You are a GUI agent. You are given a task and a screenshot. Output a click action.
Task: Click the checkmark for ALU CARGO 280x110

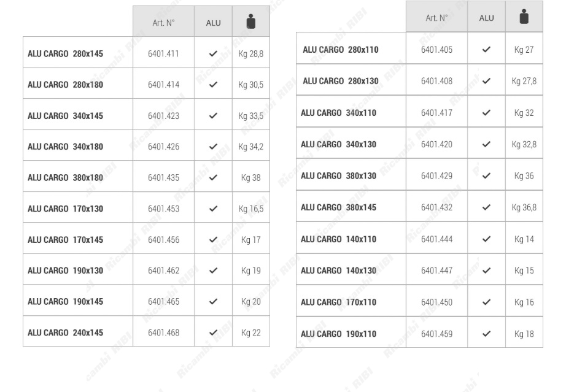click(x=486, y=49)
